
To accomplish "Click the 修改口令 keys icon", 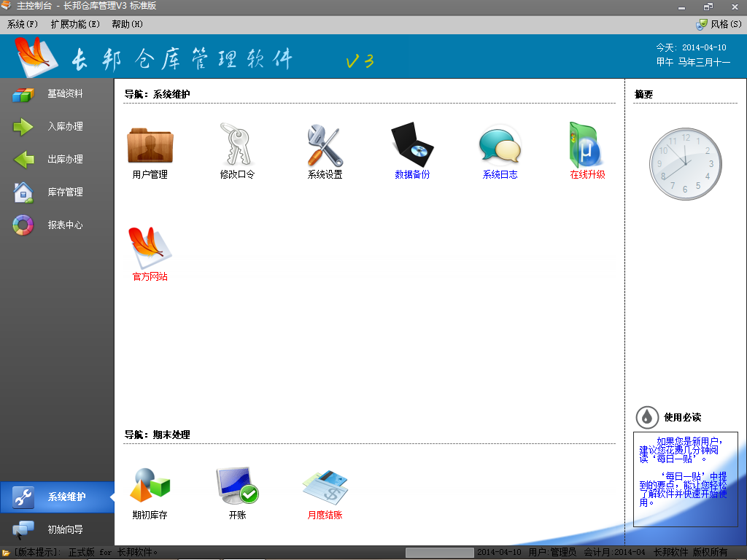I will click(x=237, y=146).
